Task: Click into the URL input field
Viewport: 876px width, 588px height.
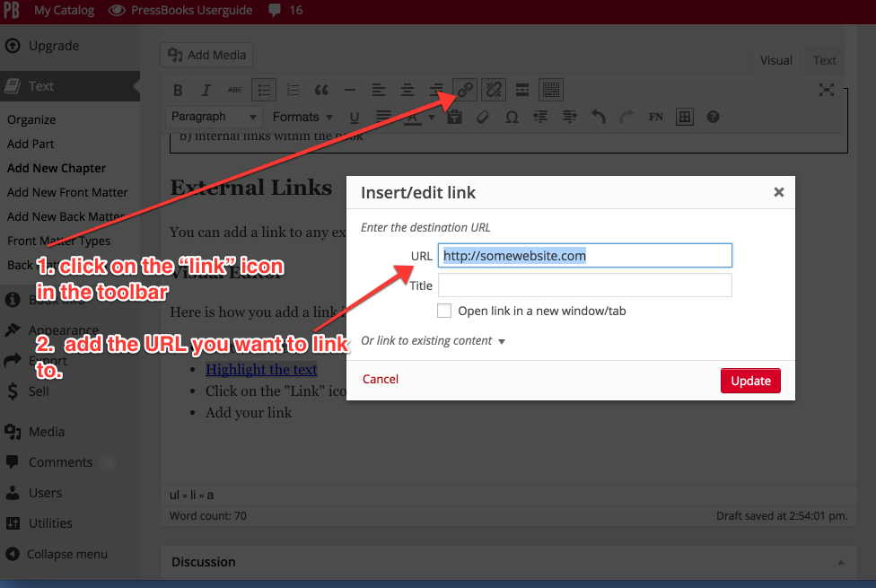Action: point(585,256)
